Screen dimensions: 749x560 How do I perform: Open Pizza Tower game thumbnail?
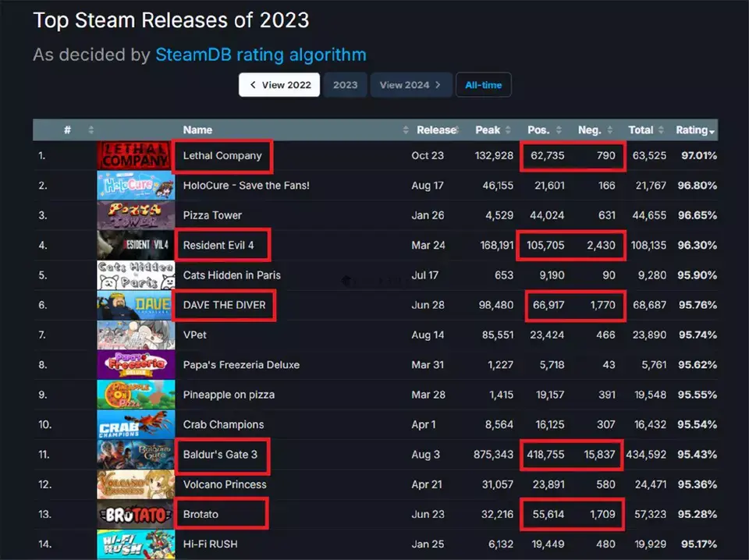tap(136, 215)
